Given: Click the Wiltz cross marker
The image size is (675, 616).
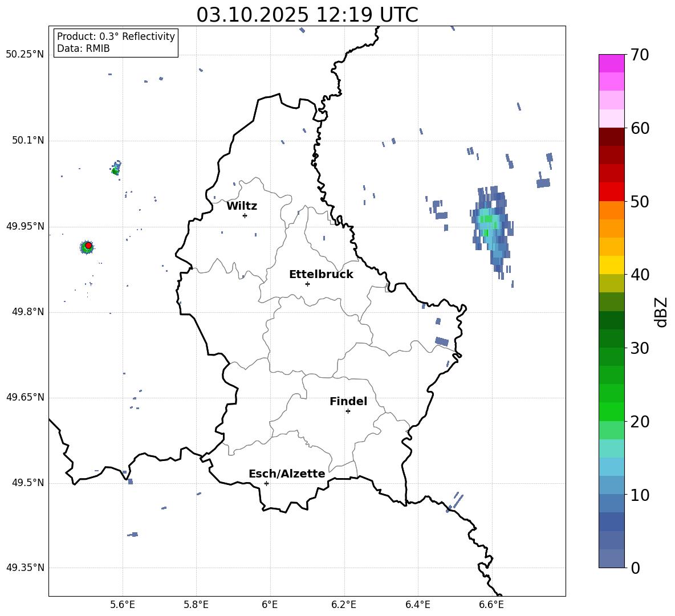Looking at the screenshot, I should coord(245,215).
